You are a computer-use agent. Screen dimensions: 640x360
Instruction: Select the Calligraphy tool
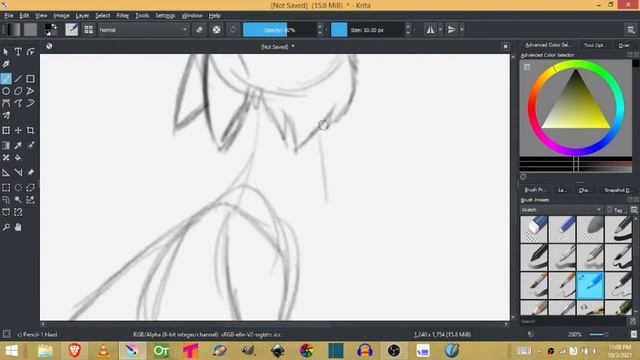coord(6,64)
